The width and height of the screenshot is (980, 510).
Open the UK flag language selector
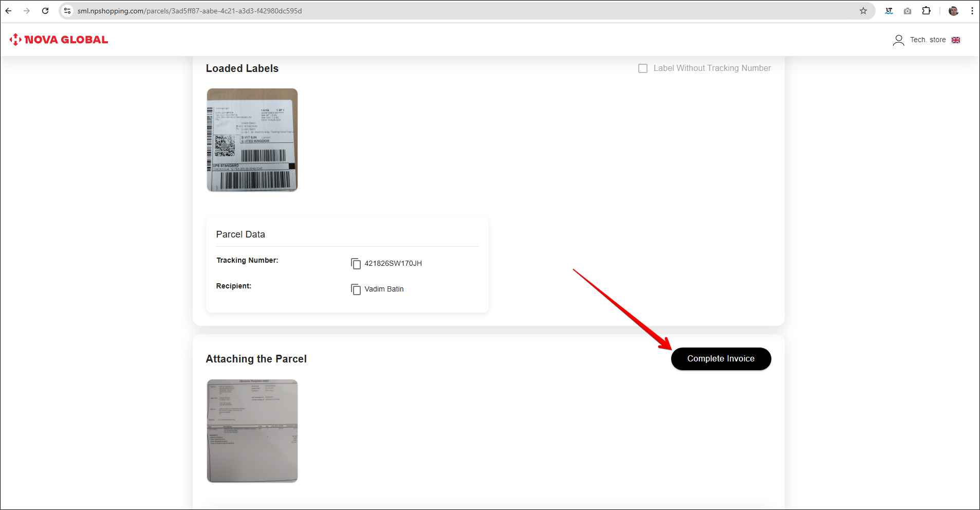point(956,40)
